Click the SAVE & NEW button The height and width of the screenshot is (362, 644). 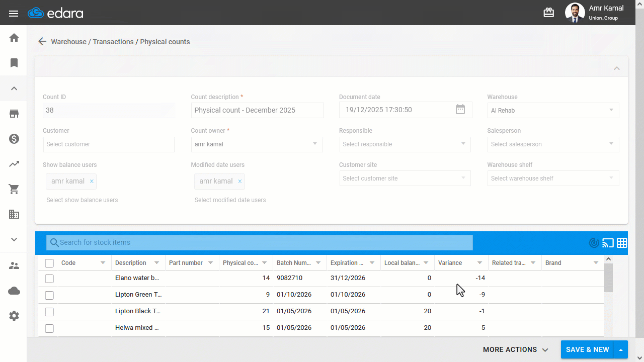pos(587,349)
